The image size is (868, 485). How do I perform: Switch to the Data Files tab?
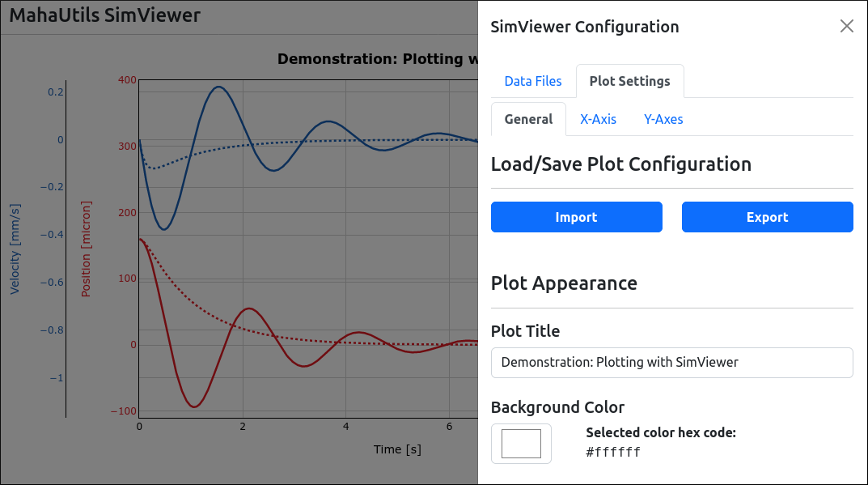click(x=532, y=81)
